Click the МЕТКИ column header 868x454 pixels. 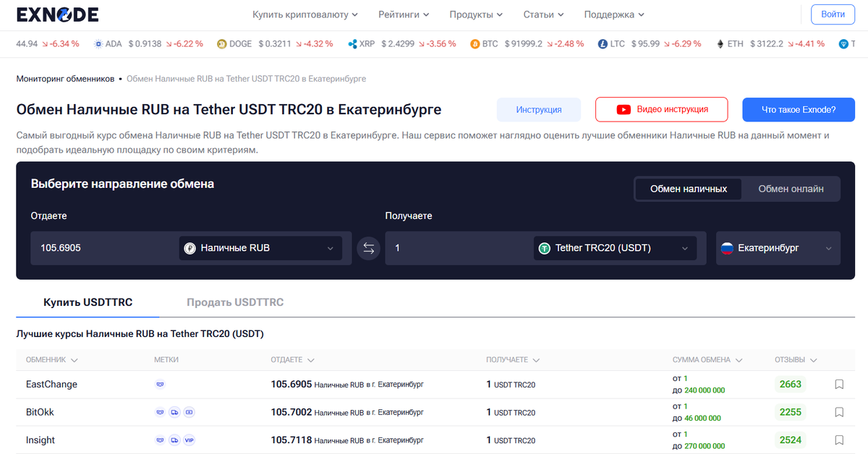click(166, 359)
